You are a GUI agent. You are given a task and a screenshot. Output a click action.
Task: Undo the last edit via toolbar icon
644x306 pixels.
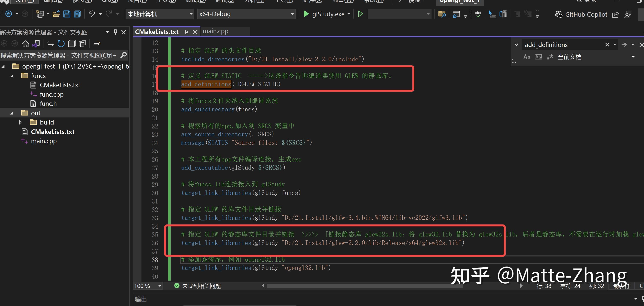[92, 14]
